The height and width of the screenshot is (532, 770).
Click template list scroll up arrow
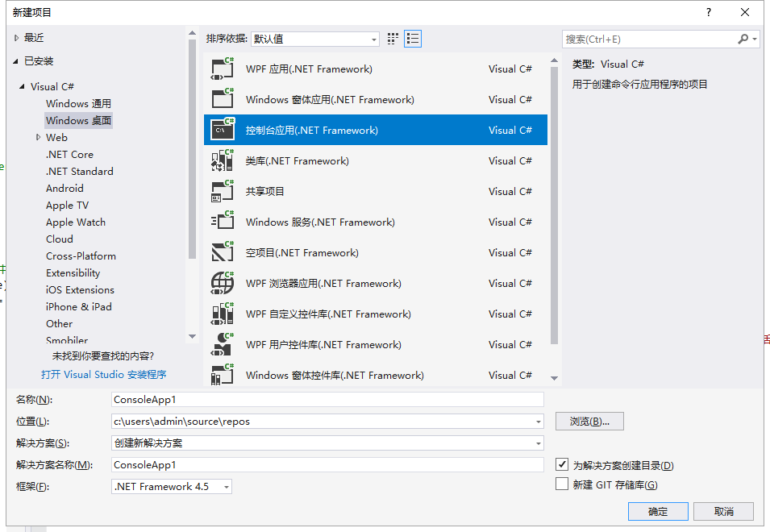pos(555,60)
